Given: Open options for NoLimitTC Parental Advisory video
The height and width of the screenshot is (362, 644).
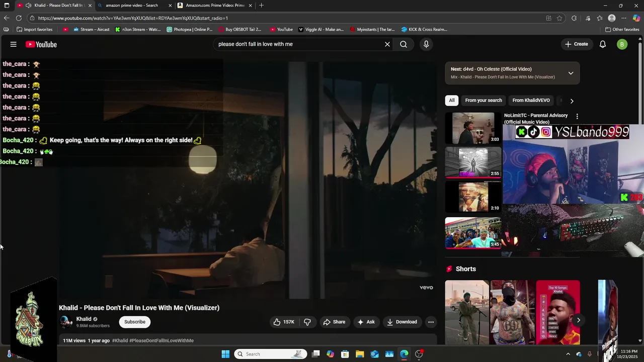Looking at the screenshot, I should [x=577, y=116].
